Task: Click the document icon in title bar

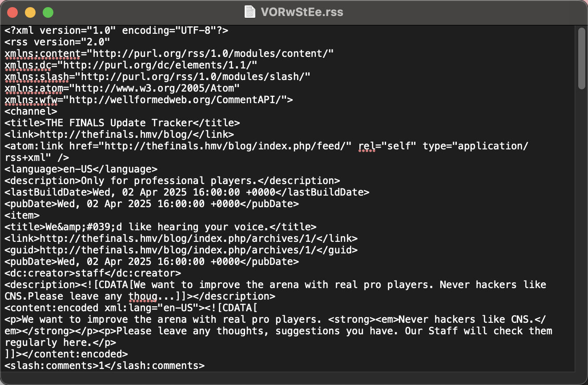Action: click(x=250, y=12)
